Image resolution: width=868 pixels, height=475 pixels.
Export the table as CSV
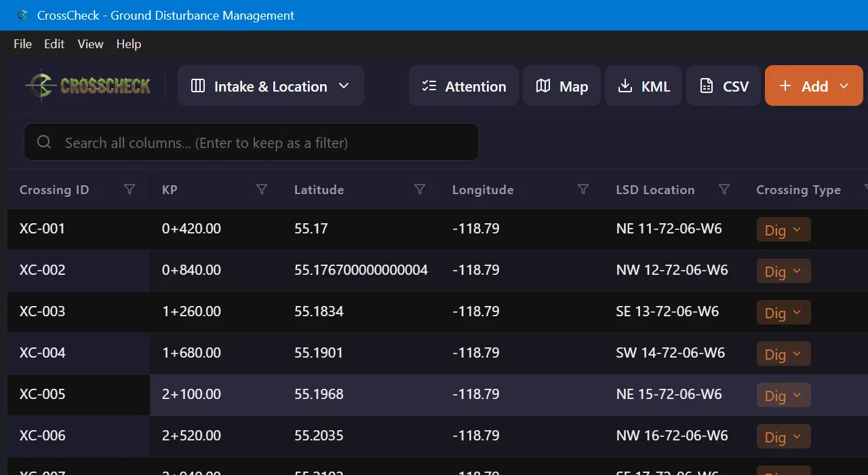tap(724, 85)
